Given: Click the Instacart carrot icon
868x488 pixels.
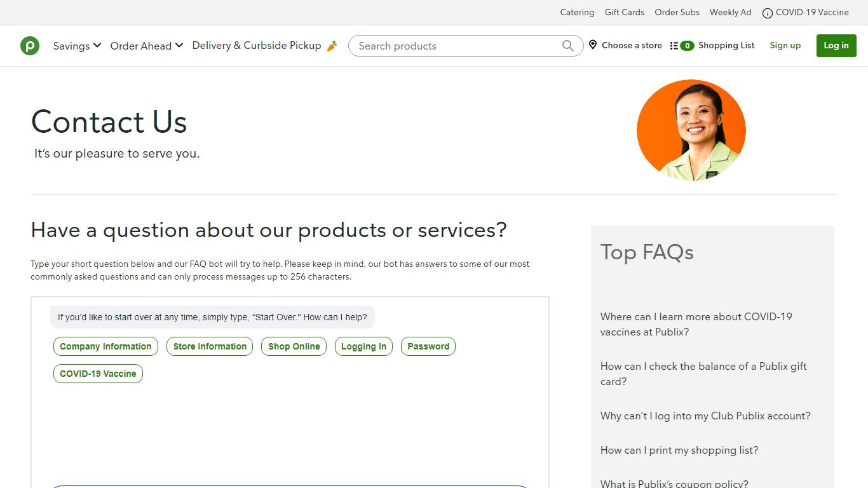Looking at the screenshot, I should coord(332,46).
